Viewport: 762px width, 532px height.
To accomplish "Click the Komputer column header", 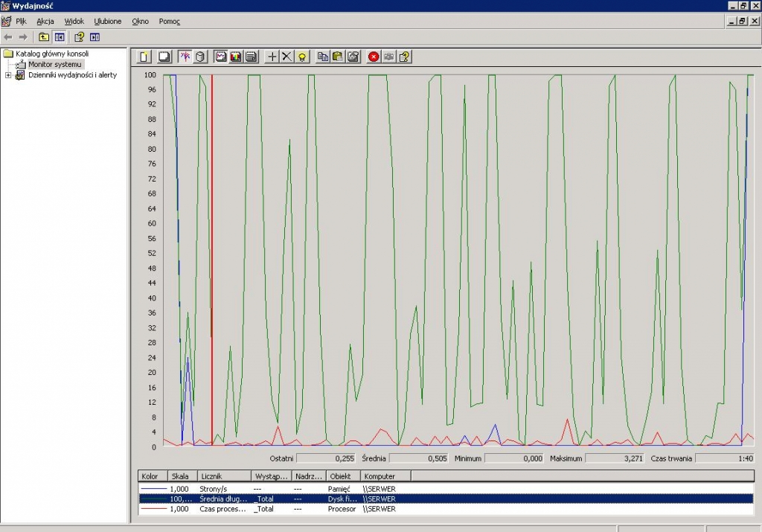I will (x=386, y=476).
